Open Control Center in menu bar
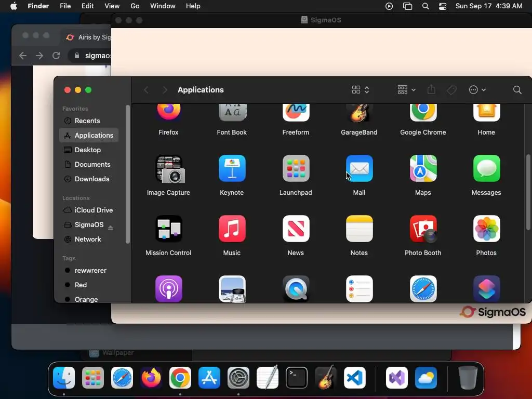The width and height of the screenshot is (532, 399). (x=443, y=6)
